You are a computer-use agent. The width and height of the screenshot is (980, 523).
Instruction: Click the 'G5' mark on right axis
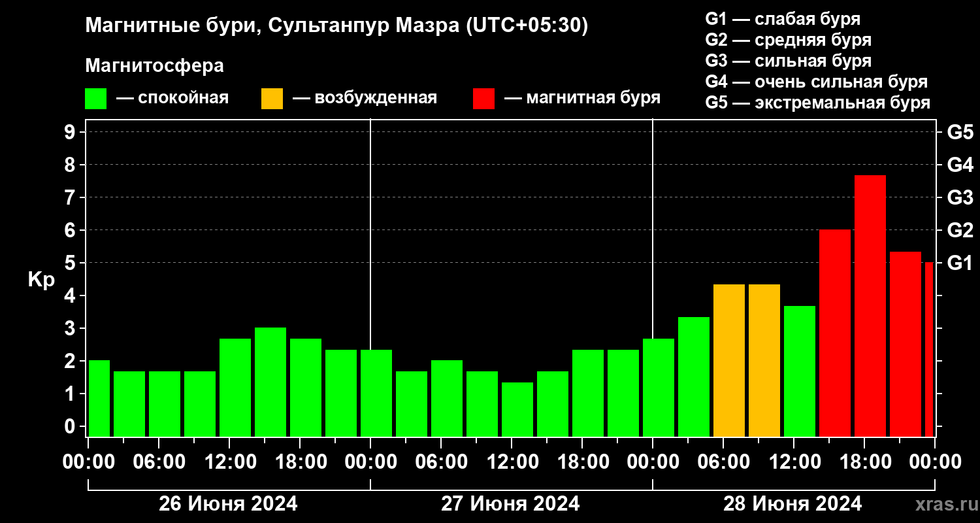960,132
